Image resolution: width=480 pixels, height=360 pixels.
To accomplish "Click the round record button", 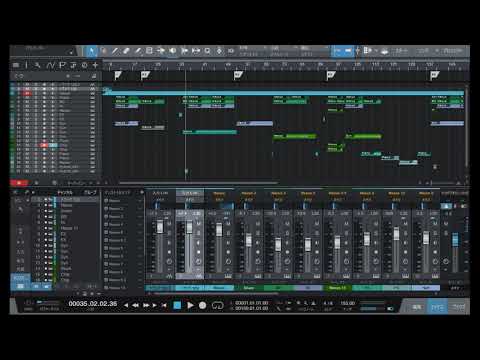I will tap(202, 305).
